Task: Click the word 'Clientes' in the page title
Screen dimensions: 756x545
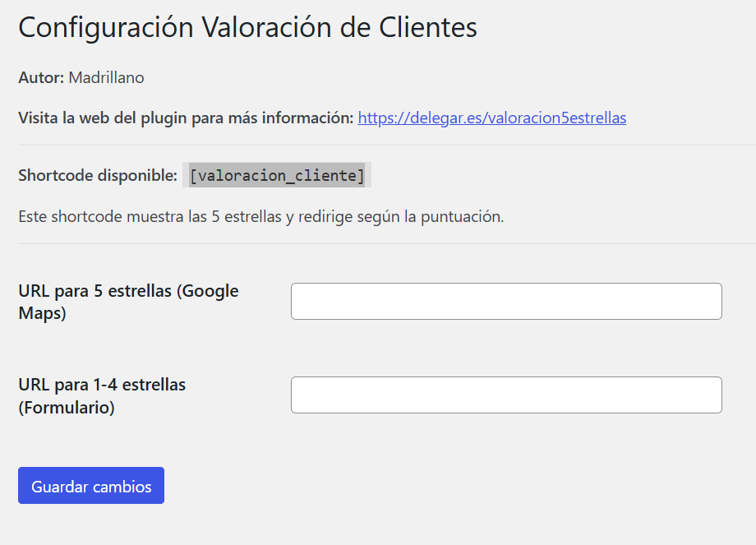Action: click(427, 27)
